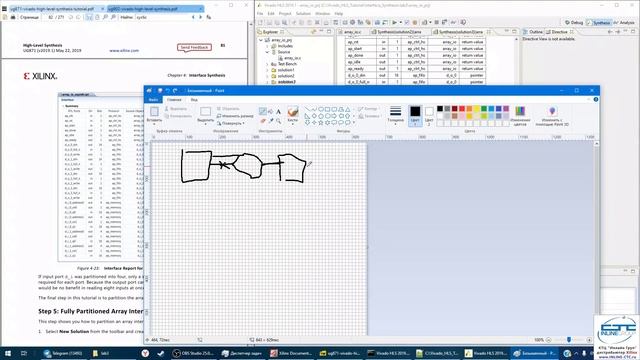Expand the Test Bench folder in Explorer

pos(267,64)
